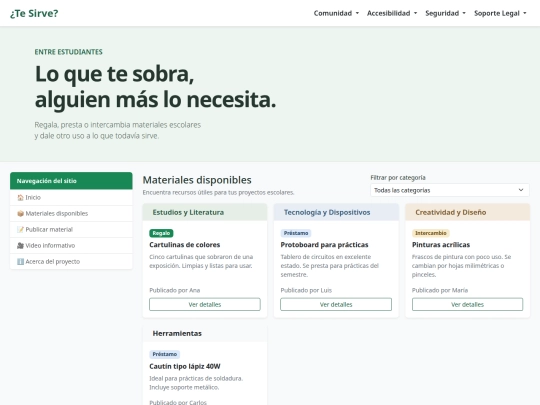Click 'Publicado por Ana' text

click(175, 290)
